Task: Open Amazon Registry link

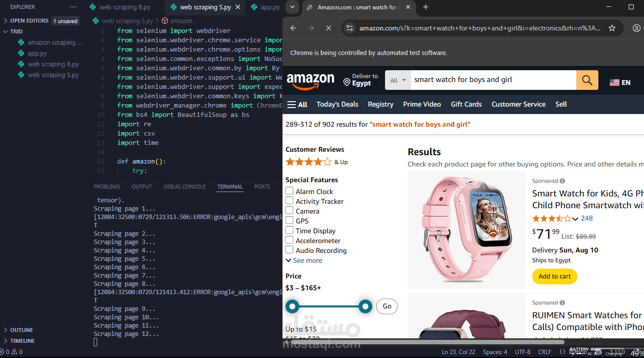Action: [x=381, y=104]
